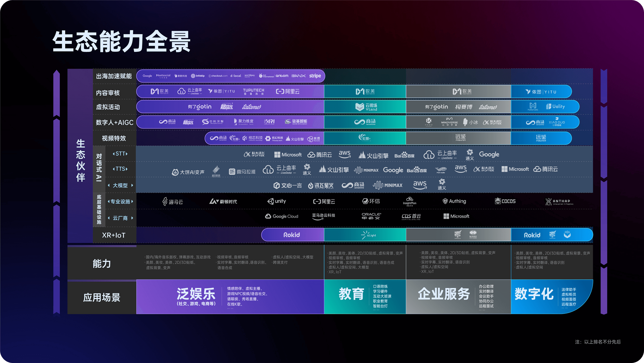Click the stripe logo in 出海加速赋能 row
Image resolution: width=644 pixels, height=363 pixels.
pos(315,76)
